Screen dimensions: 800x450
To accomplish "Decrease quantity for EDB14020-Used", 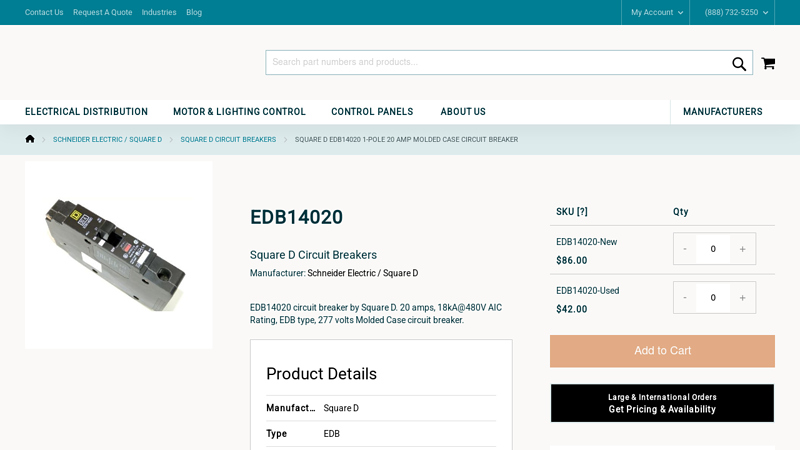I will 685,297.
